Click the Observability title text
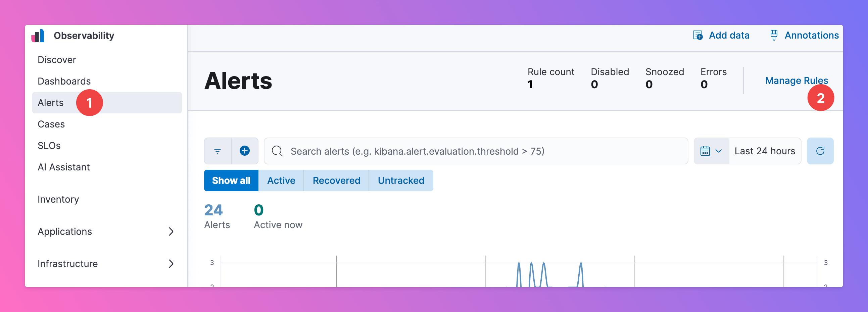868x312 pixels. pos(84,35)
